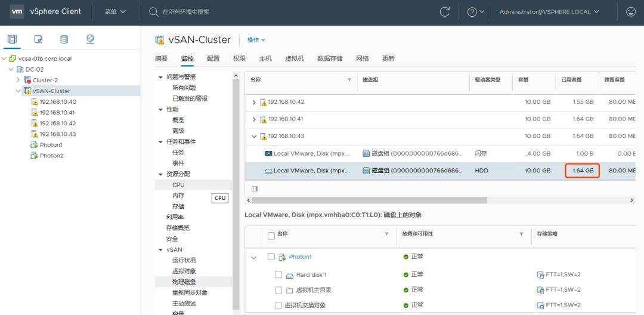
Task: Click the 1.64 GB value in HDD row
Action: click(583, 171)
